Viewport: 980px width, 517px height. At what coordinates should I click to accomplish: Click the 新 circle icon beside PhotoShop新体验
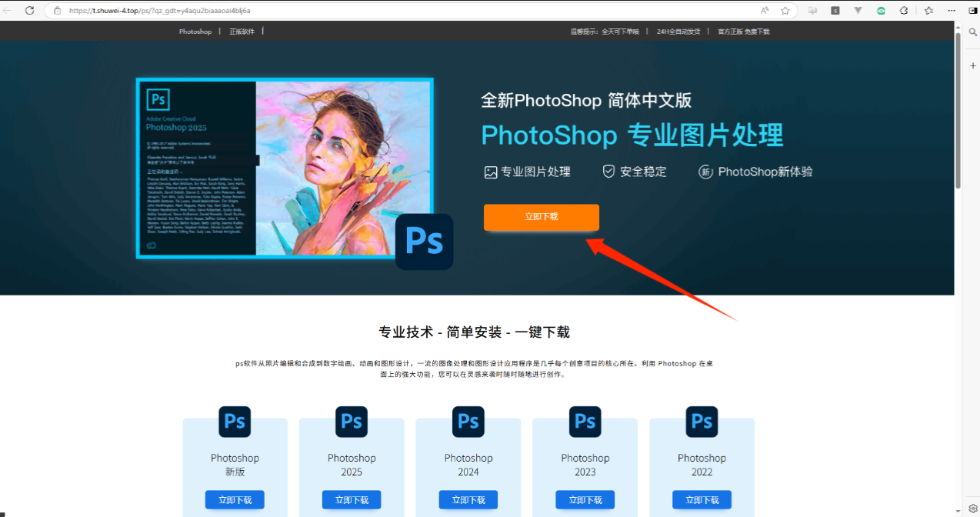tap(705, 172)
